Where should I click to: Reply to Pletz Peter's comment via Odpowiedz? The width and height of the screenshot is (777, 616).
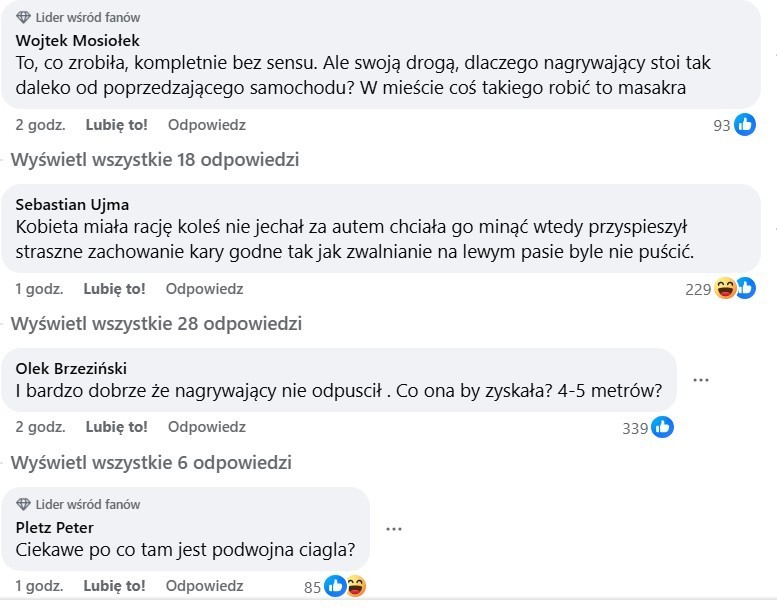pos(204,585)
